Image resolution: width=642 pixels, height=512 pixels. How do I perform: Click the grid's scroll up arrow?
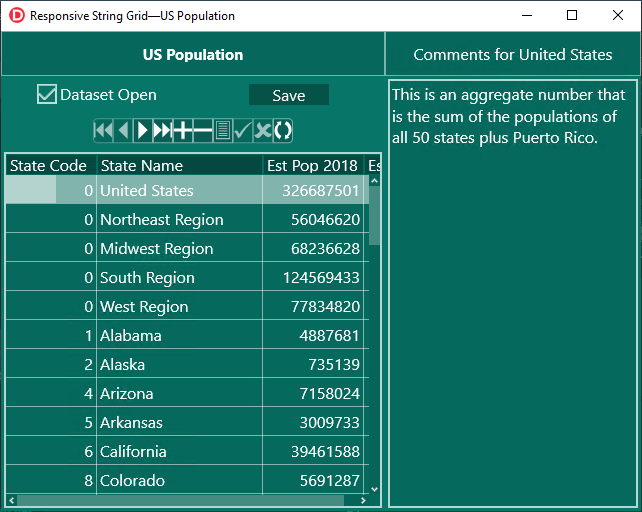coord(375,182)
